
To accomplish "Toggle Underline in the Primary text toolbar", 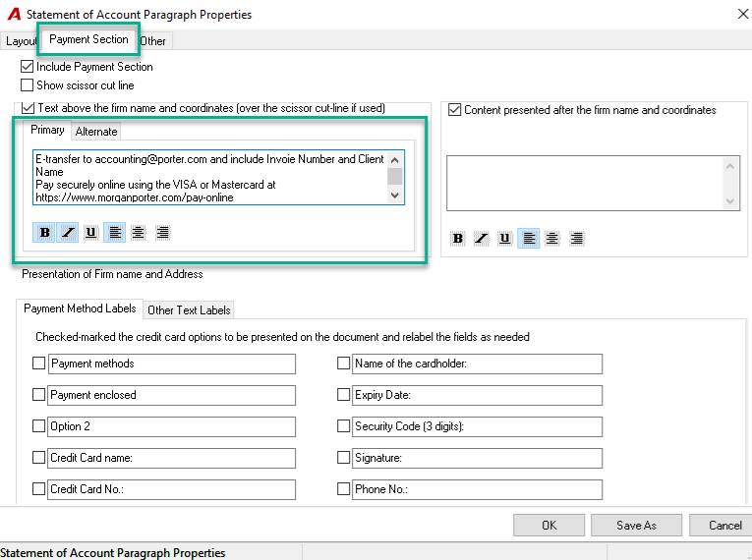I will point(90,233).
